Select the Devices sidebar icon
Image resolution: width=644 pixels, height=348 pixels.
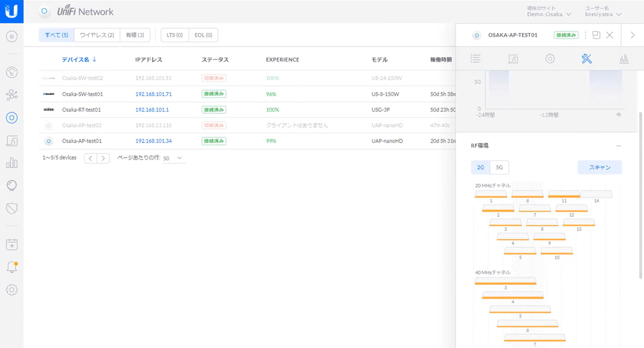tap(12, 118)
